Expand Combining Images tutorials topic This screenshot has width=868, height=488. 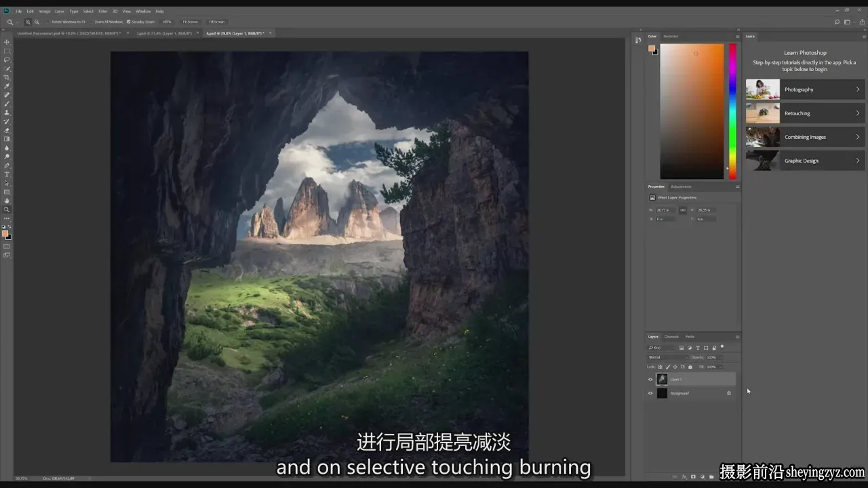click(x=805, y=137)
